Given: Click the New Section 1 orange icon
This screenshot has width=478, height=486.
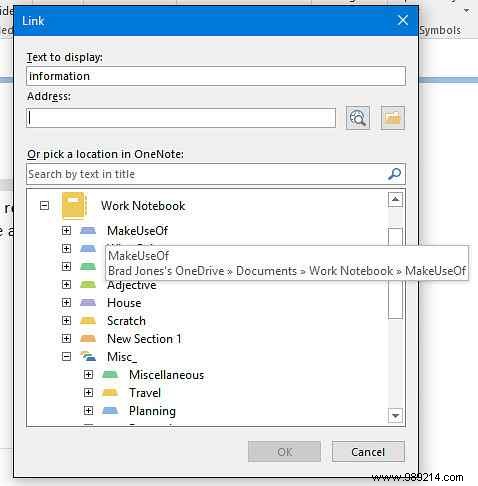Looking at the screenshot, I should (88, 338).
